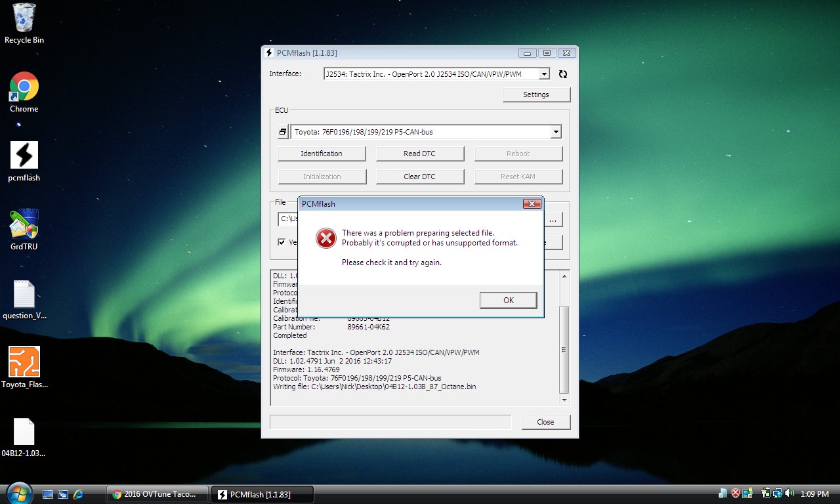Click OK in the PCMflash error dialog
The height and width of the screenshot is (504, 840).
(x=508, y=300)
